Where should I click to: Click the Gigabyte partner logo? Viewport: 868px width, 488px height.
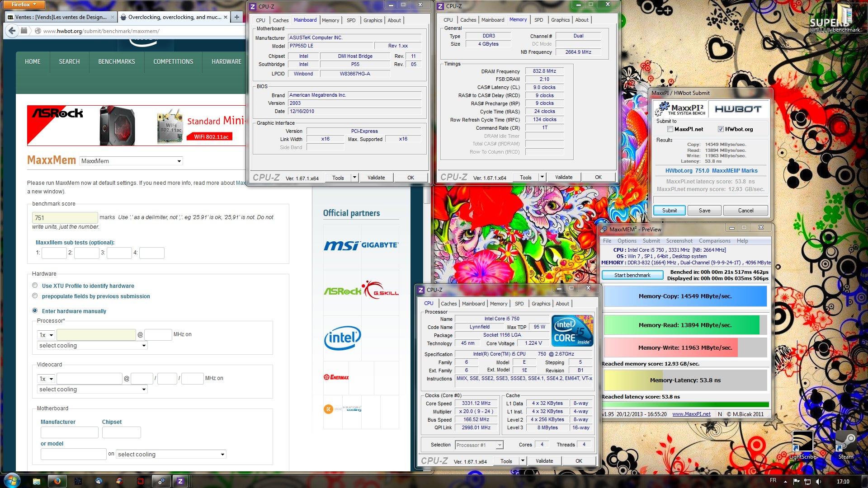(x=380, y=245)
